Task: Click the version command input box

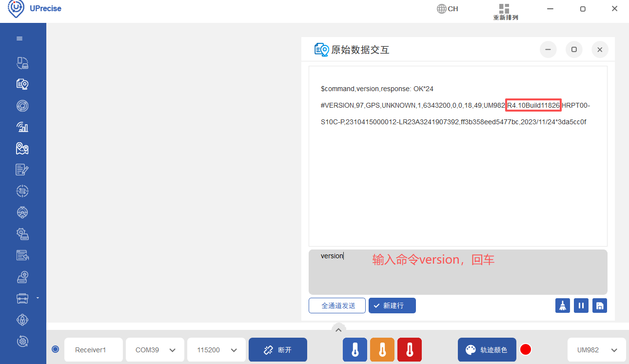Action: (x=458, y=272)
